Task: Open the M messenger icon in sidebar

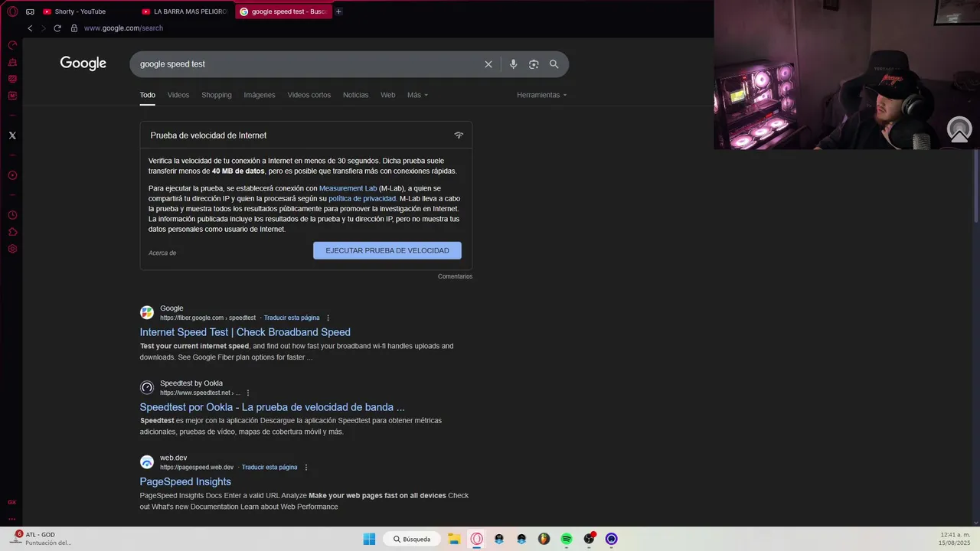Action: 12,96
